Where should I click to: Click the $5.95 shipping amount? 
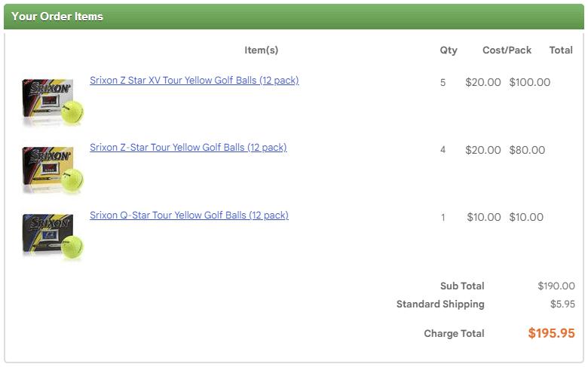pos(562,304)
